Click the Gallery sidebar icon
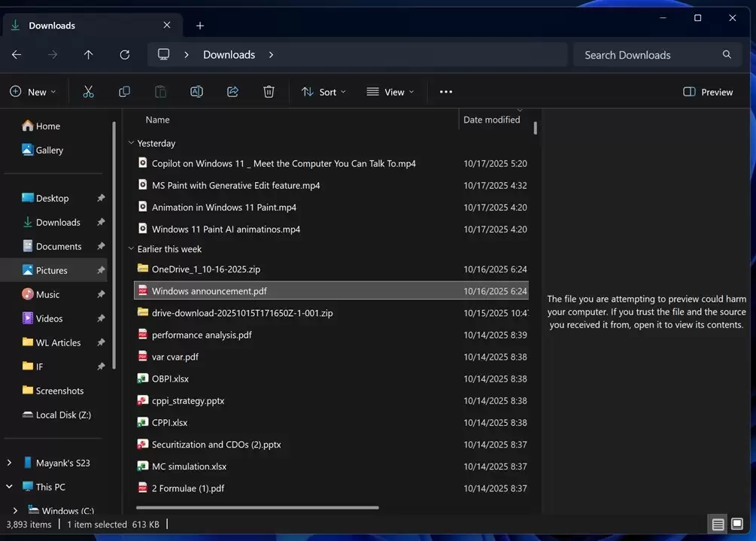The image size is (756, 541). 25,150
